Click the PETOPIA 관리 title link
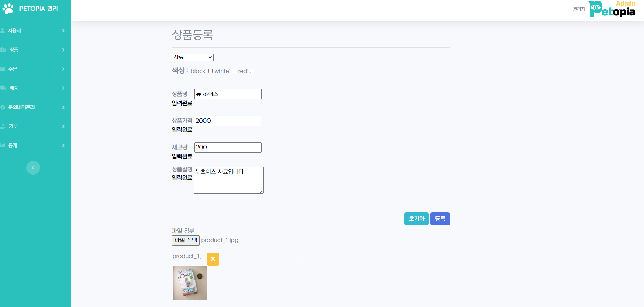Screen dimensions: 644x307 (x=39, y=9)
